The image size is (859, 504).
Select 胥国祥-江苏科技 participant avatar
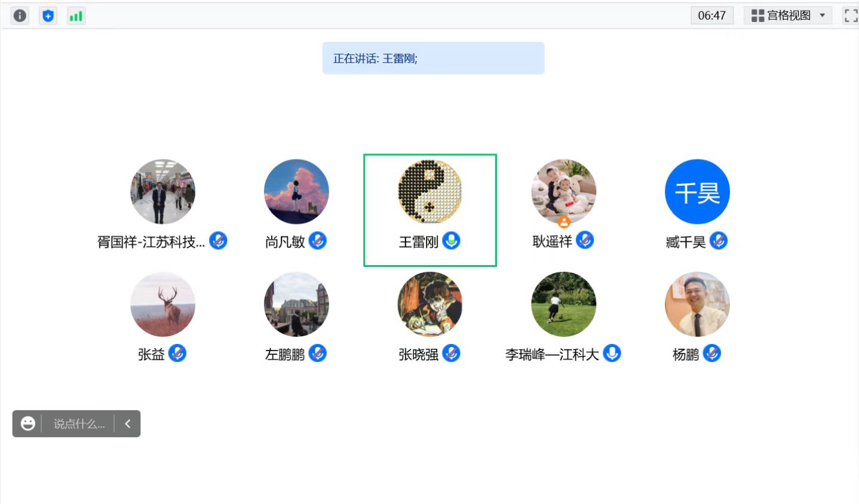click(x=162, y=192)
